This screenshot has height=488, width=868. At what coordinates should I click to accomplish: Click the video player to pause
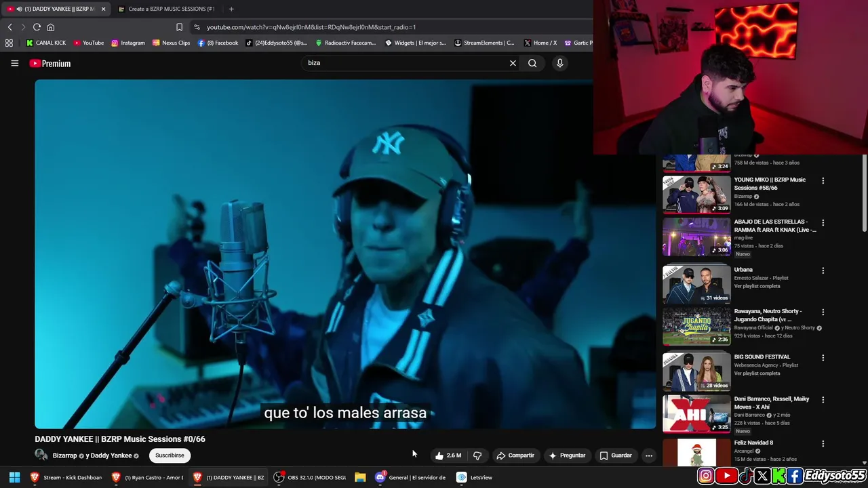(345, 254)
